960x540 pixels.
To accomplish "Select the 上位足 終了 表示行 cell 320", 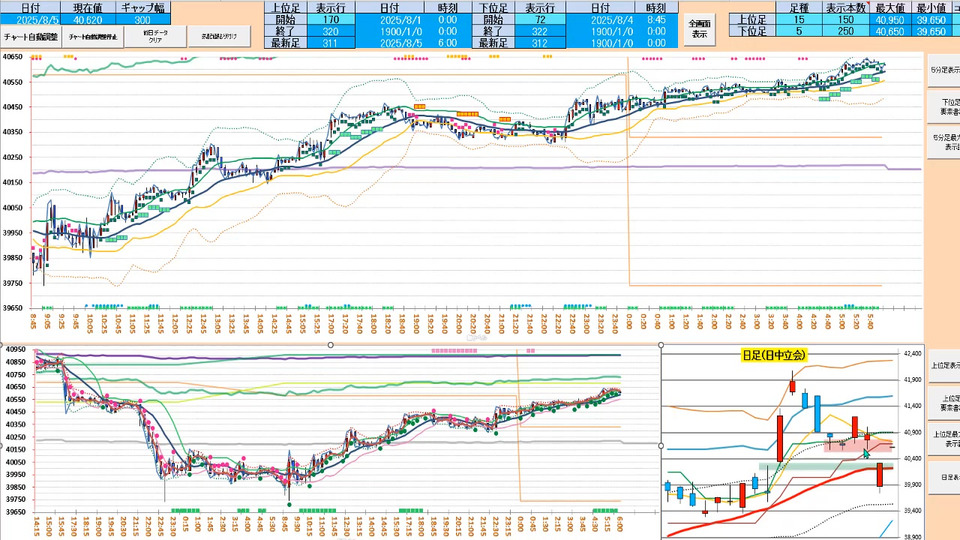I will click(331, 31).
